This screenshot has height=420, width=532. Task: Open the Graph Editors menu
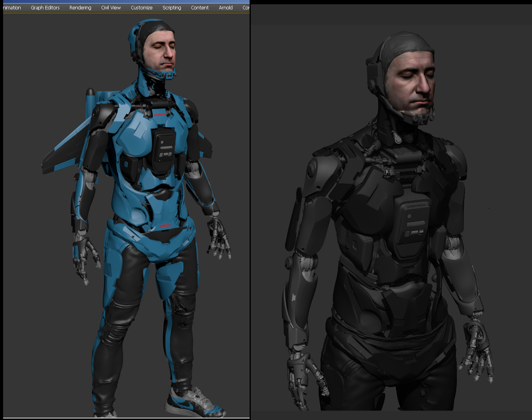point(45,8)
